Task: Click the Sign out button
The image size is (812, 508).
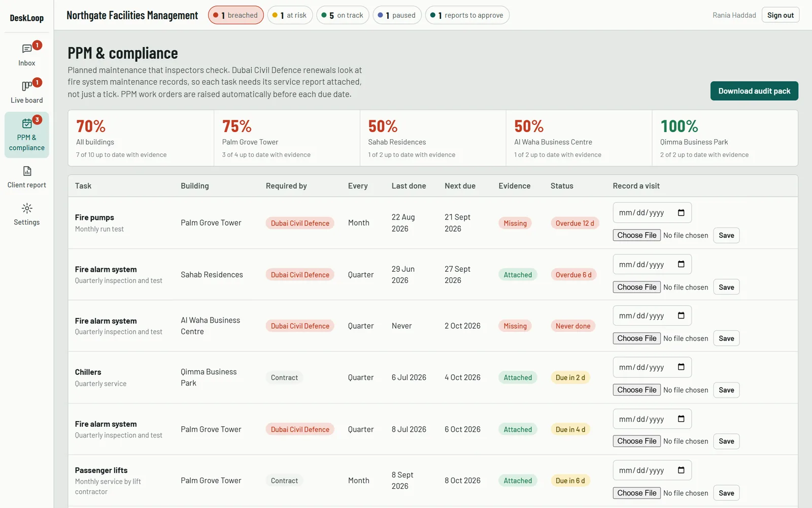Action: [x=781, y=15]
